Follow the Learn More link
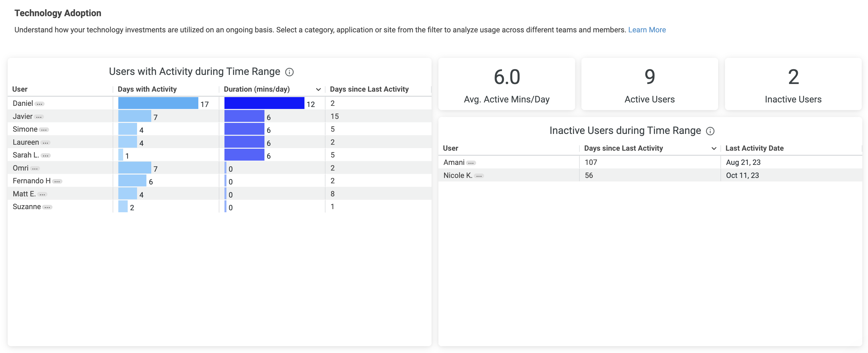The image size is (868, 353). click(x=647, y=30)
